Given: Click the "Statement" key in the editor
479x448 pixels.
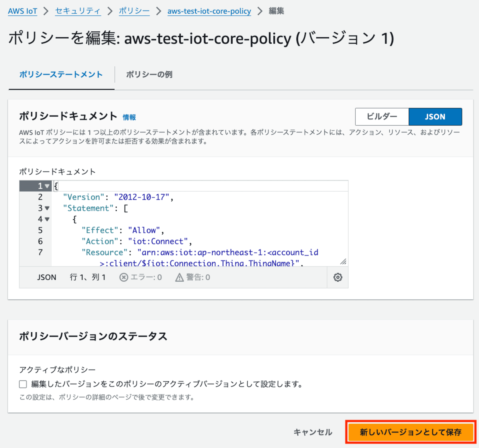Looking at the screenshot, I should 88,208.
